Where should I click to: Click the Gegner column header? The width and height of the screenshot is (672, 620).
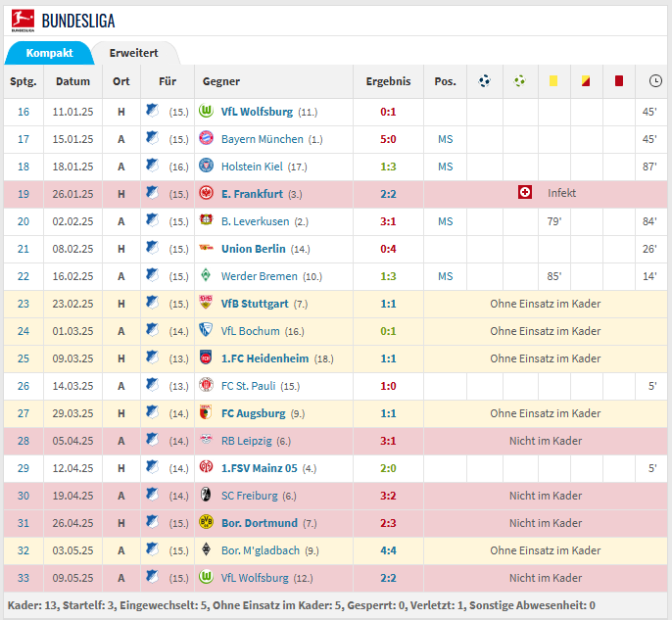(221, 81)
